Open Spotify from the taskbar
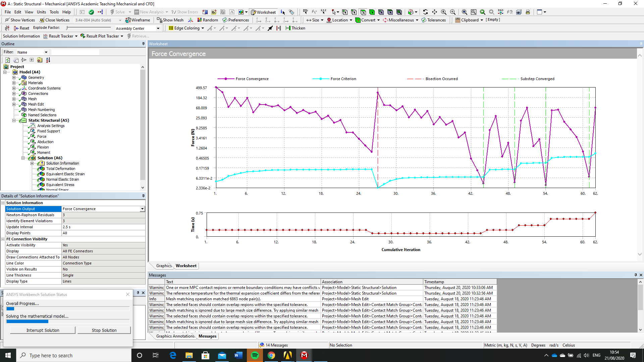The width and height of the screenshot is (644, 362). click(255, 355)
